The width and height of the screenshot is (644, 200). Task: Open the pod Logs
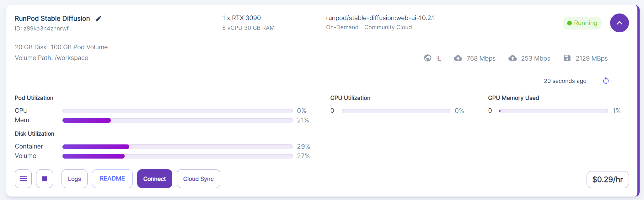click(x=74, y=179)
